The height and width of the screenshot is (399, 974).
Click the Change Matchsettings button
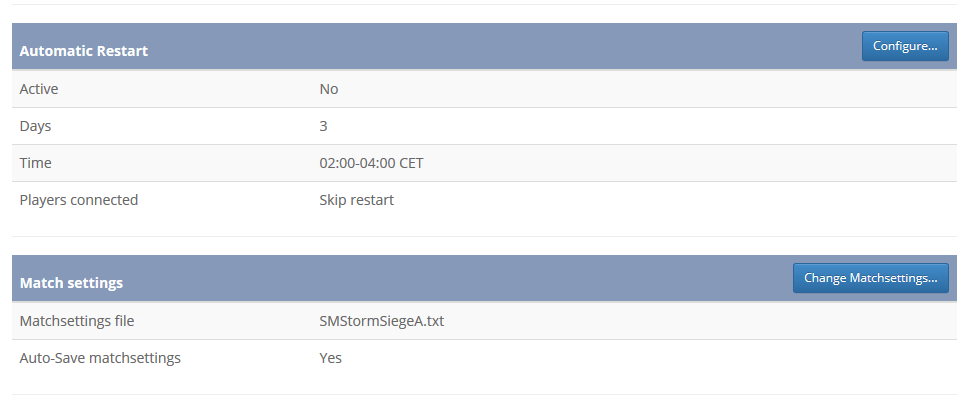tap(870, 278)
